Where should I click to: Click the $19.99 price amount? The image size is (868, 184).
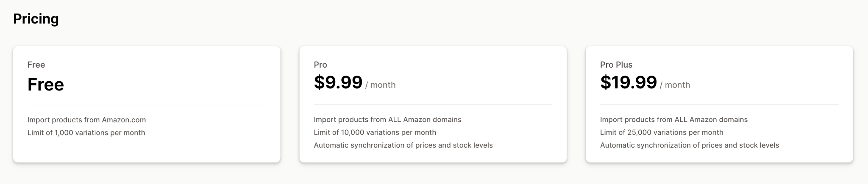click(x=629, y=82)
